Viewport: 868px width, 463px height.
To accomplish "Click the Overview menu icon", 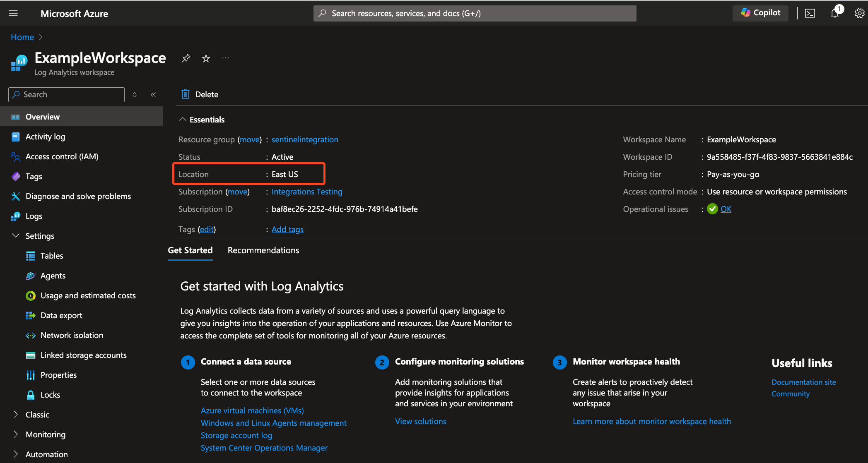I will click(x=16, y=117).
